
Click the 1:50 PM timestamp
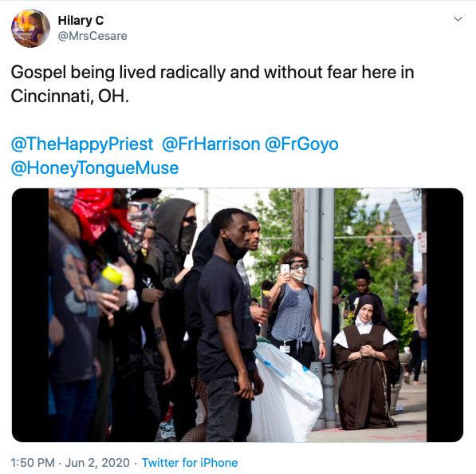pos(33,463)
